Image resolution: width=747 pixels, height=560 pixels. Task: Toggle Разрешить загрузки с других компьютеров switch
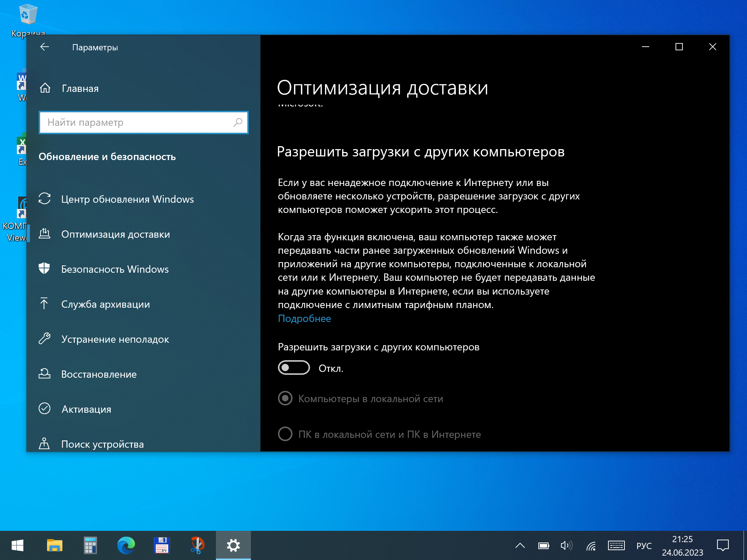tap(294, 368)
